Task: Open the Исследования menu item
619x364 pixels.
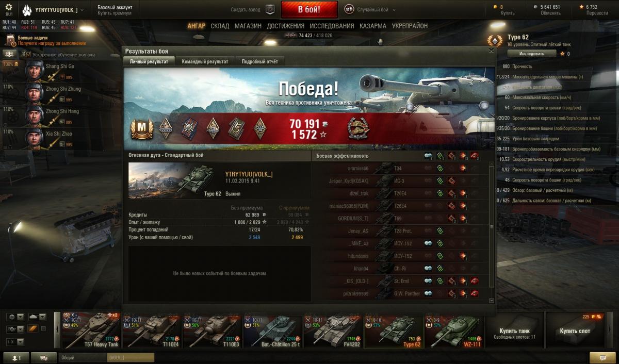Action: tap(332, 26)
